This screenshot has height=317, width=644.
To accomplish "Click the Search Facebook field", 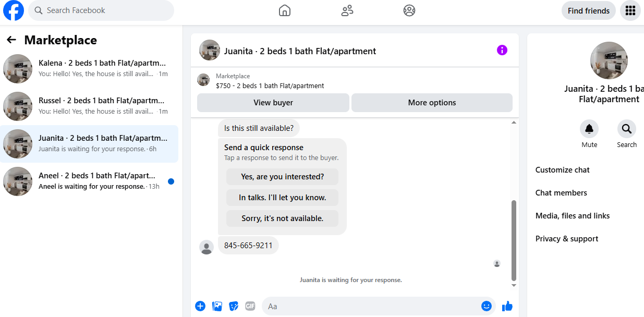I will (x=101, y=10).
